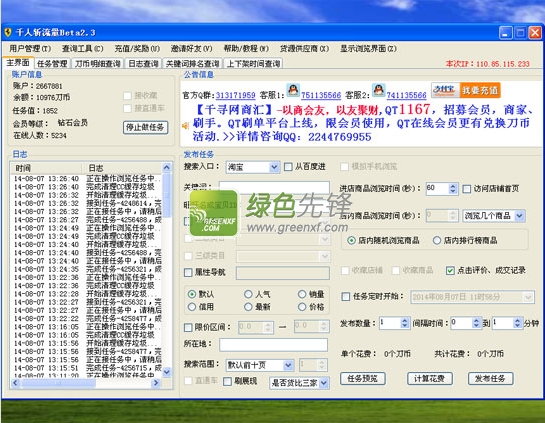Enable the 任务定时开始 checkbox
Image resolution: width=545 pixels, height=423 pixels.
346,297
